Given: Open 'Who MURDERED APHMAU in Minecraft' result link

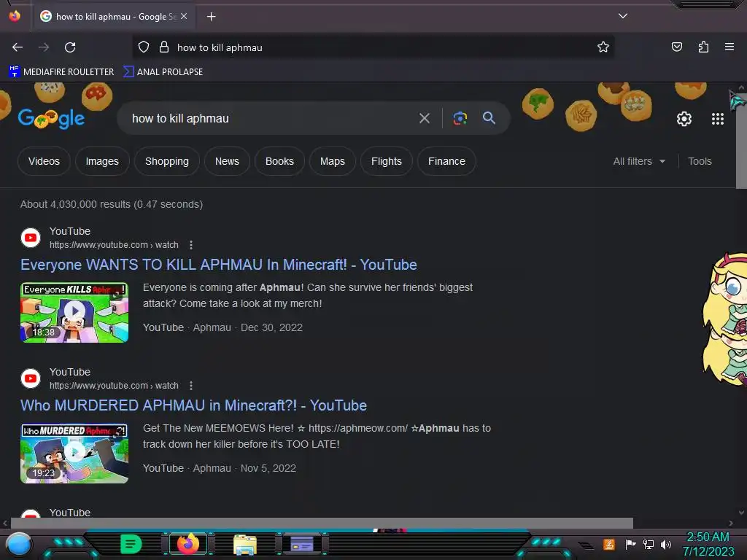Looking at the screenshot, I should tap(193, 405).
